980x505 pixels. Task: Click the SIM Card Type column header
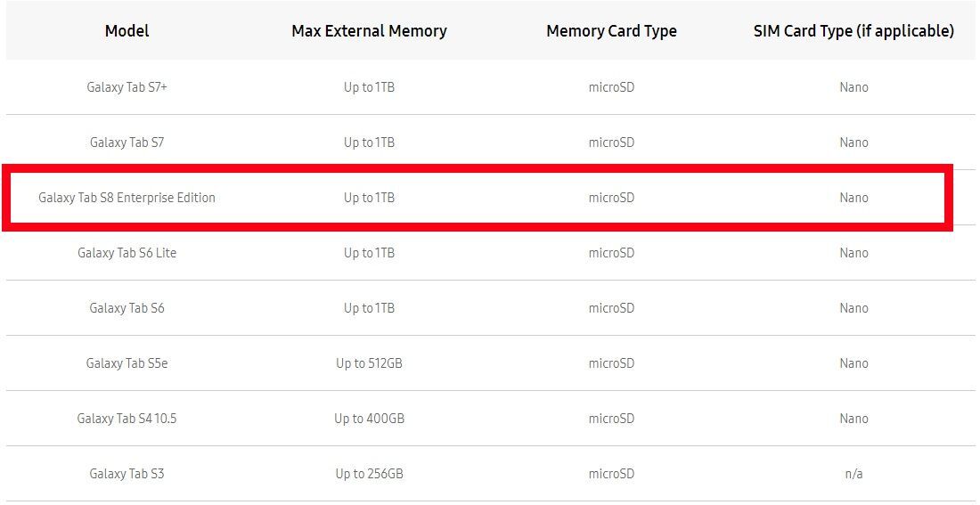coord(853,31)
